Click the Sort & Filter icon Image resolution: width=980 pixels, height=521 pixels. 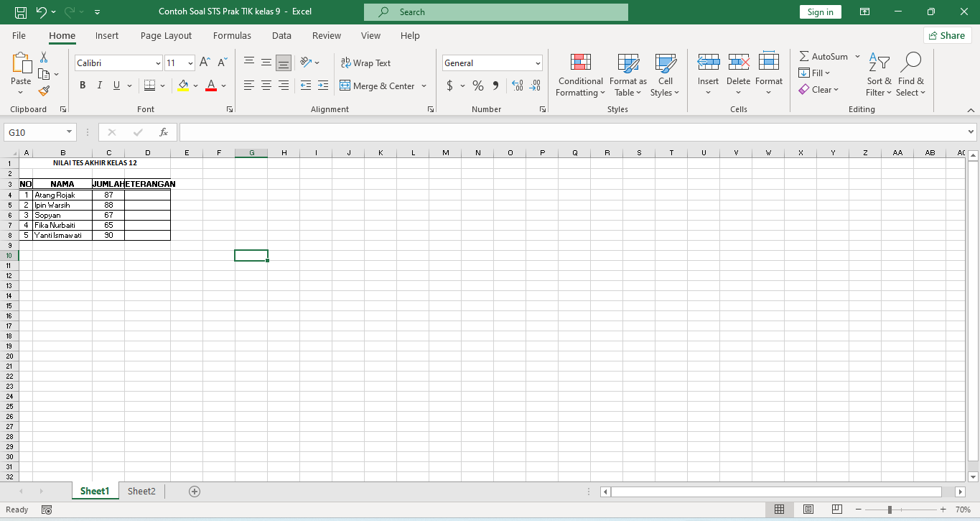click(879, 63)
